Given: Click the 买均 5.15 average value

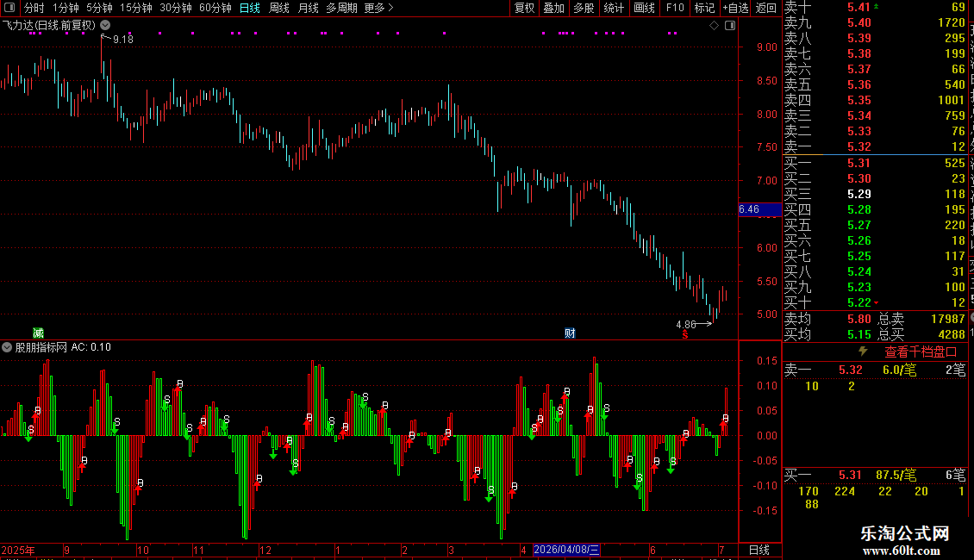Looking at the screenshot, I should pyautogui.click(x=859, y=334).
